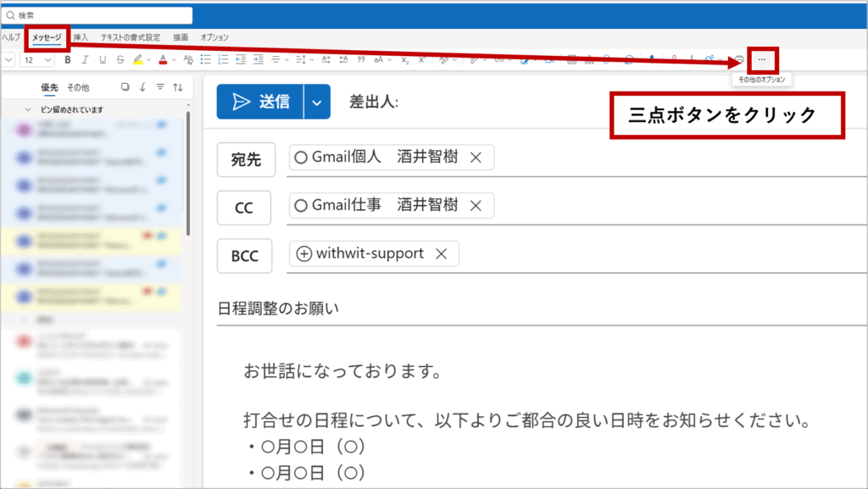Toggle underline formatting

(x=103, y=60)
